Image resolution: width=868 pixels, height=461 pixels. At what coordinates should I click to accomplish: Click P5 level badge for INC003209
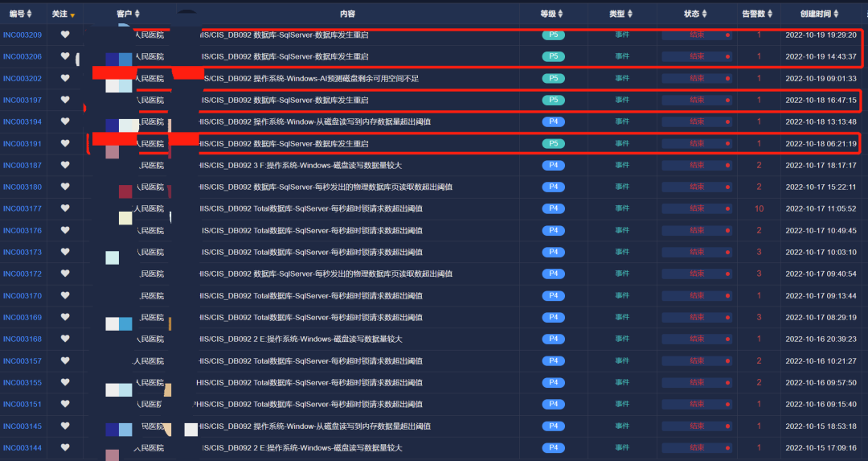click(553, 35)
